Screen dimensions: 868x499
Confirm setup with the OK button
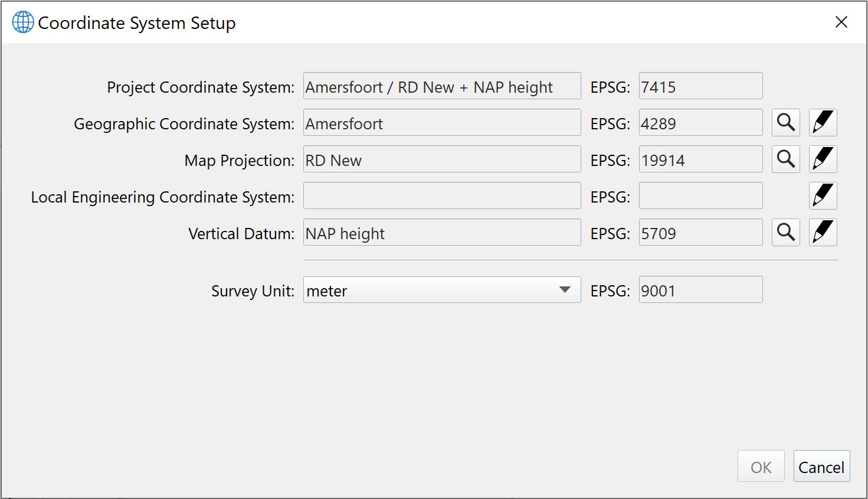point(761,466)
